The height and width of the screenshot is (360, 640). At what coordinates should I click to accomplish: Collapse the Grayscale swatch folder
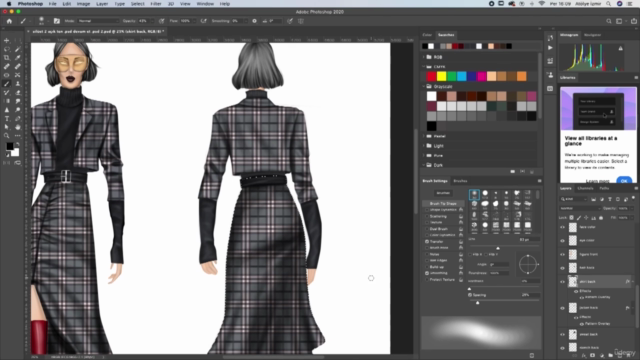coord(424,87)
